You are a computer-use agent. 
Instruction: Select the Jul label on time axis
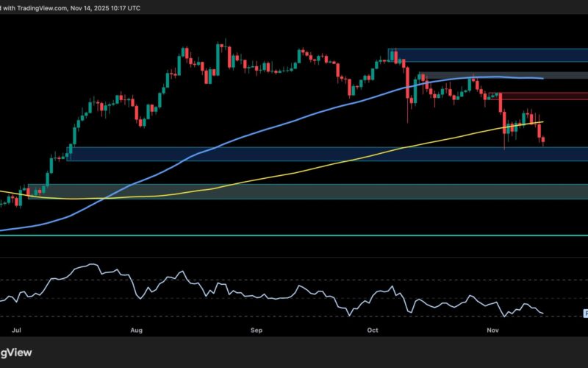click(15, 330)
